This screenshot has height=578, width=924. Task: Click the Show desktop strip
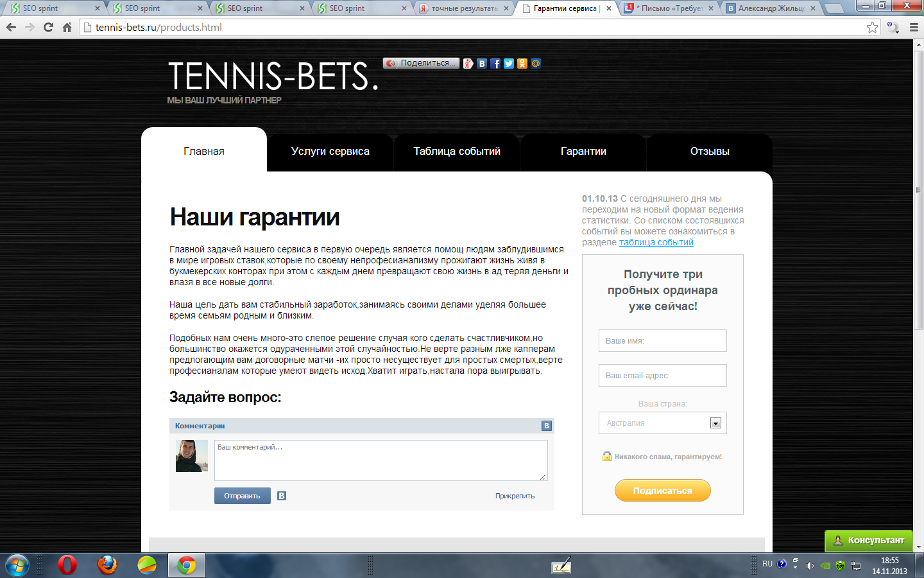coord(920,565)
